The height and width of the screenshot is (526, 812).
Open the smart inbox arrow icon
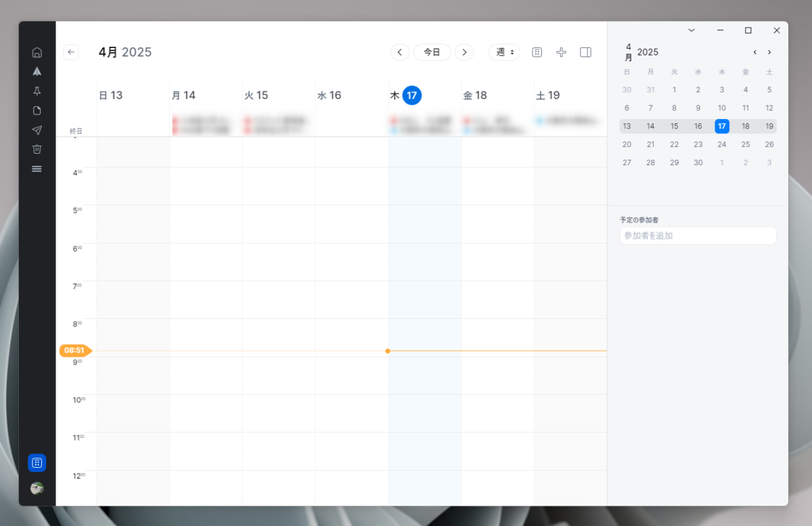point(37,71)
